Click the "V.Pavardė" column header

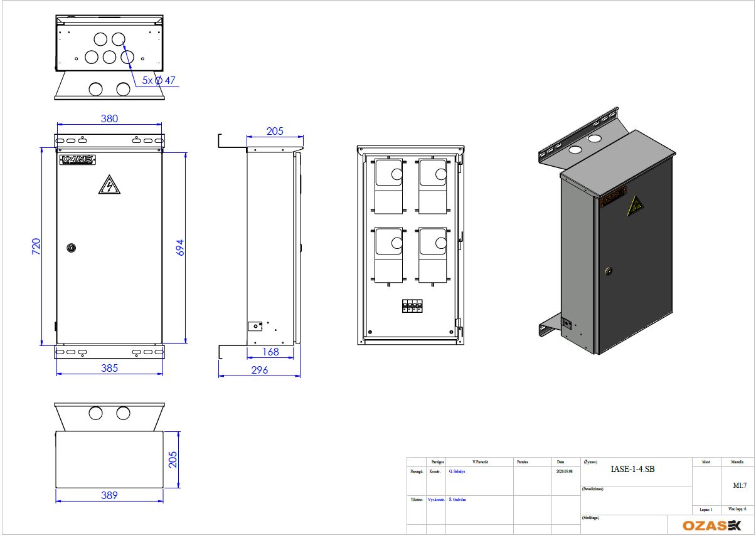click(x=480, y=462)
